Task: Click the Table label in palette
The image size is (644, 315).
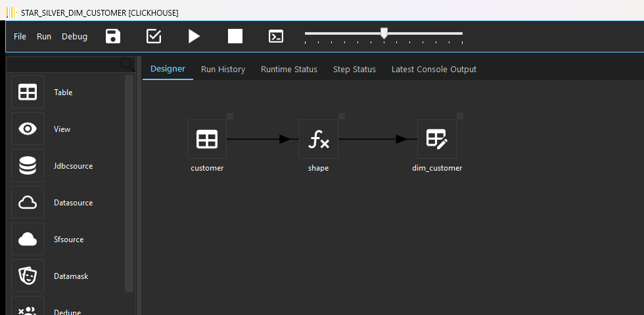Action: pyautogui.click(x=63, y=93)
